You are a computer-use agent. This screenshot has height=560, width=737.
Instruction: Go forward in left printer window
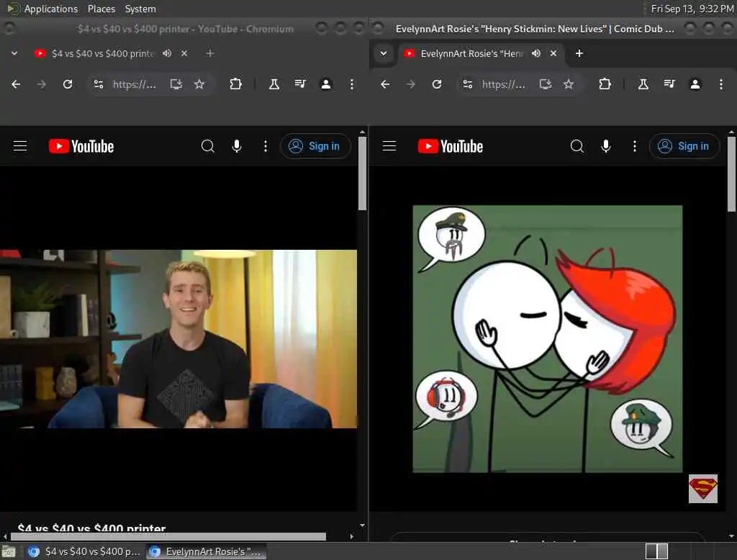point(41,84)
